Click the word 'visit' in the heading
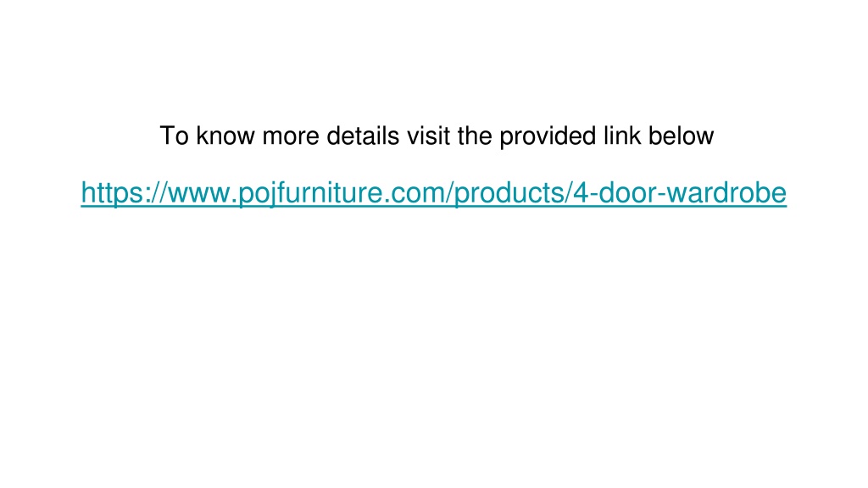The height and width of the screenshot is (488, 868). (x=428, y=136)
